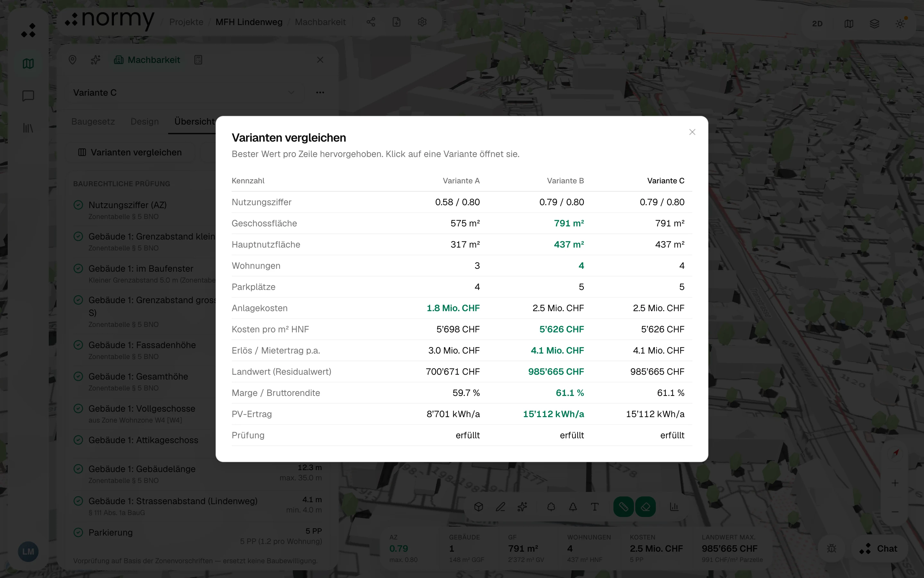Open the three-dot menu next to Variante C
The image size is (924, 578).
point(320,92)
